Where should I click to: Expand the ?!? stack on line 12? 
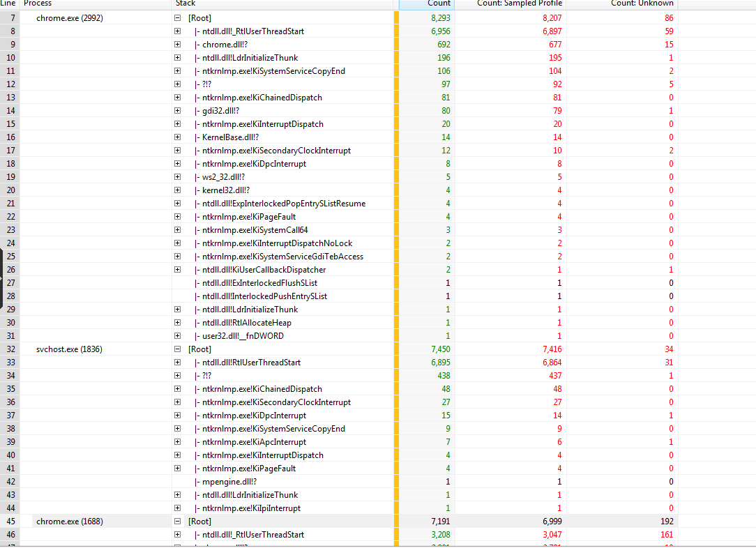coord(177,84)
